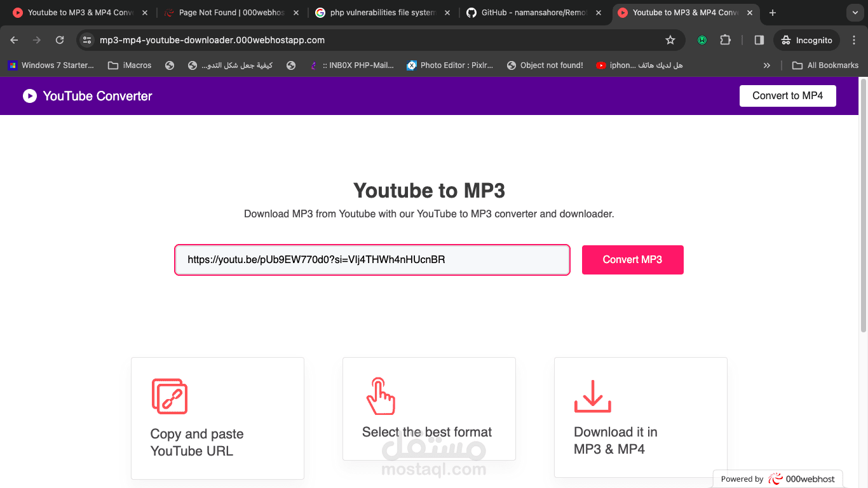Click the browser forward arrow
Viewport: 868px width, 488px height.
click(x=37, y=40)
